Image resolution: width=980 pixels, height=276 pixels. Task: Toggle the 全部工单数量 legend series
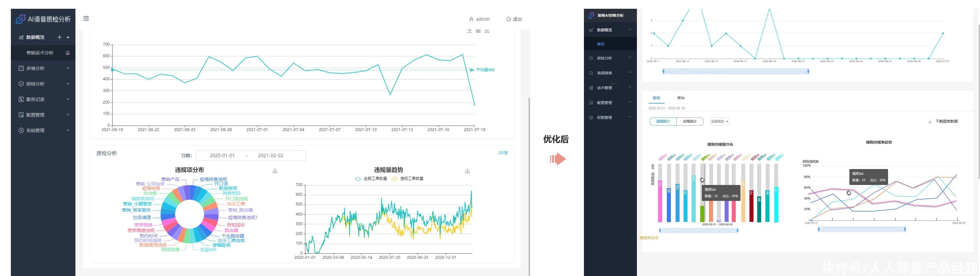click(371, 178)
